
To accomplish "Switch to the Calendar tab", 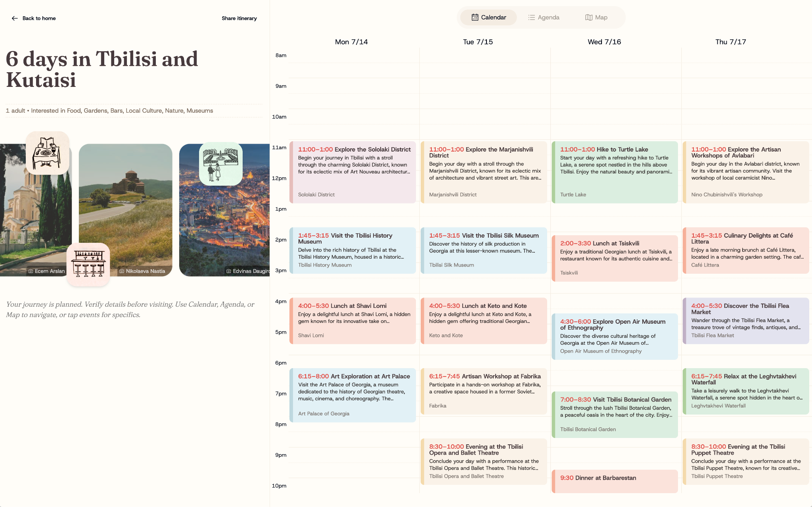I will pyautogui.click(x=488, y=17).
